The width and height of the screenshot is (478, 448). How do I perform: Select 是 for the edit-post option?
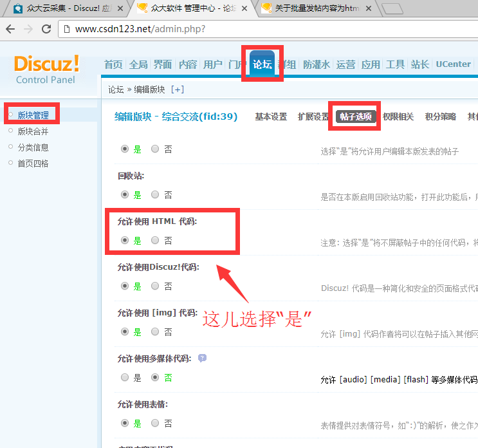125,149
